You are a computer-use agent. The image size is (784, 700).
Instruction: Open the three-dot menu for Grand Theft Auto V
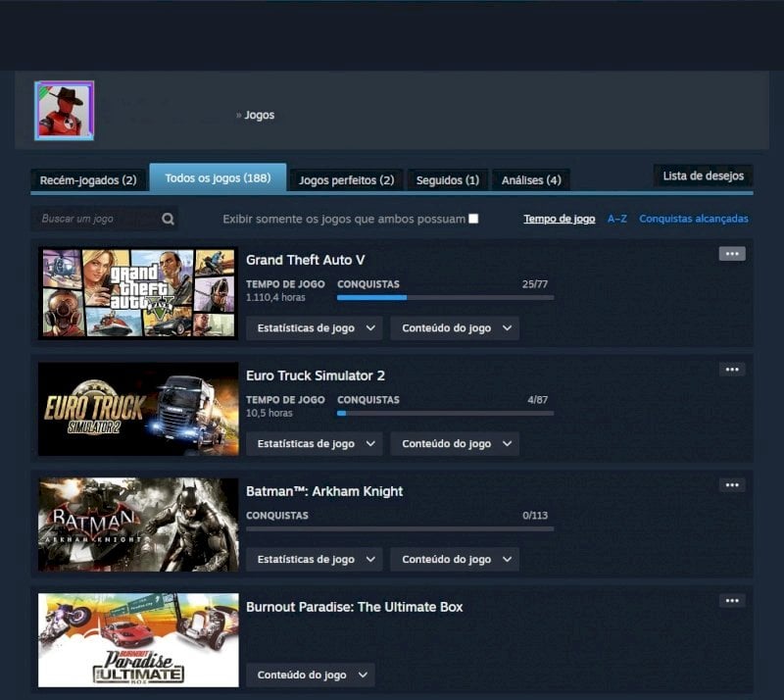(x=732, y=254)
